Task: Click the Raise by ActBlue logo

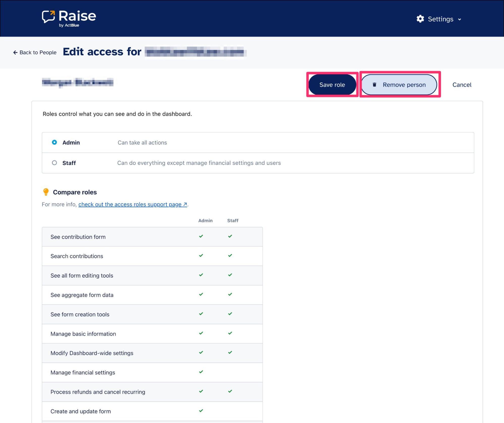Action: pyautogui.click(x=69, y=18)
